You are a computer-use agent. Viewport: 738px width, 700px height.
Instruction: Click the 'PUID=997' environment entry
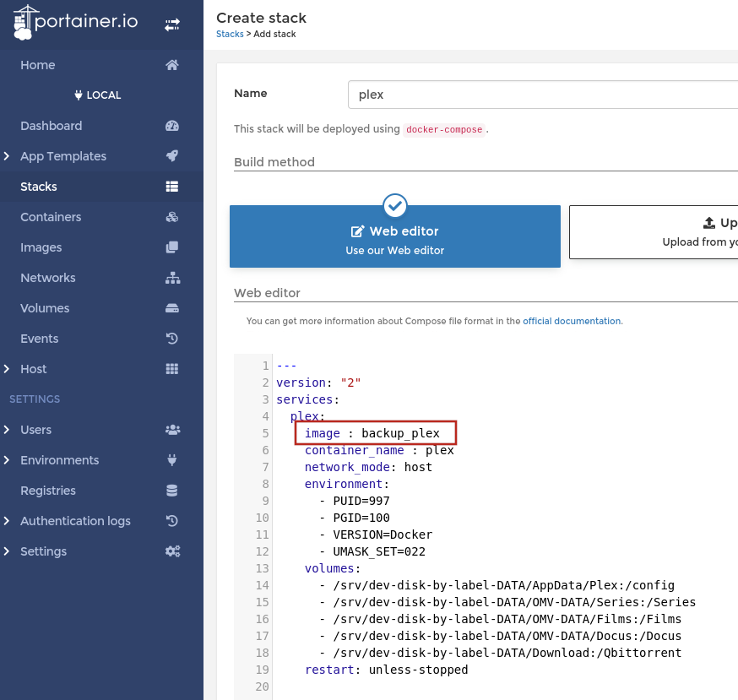361,501
